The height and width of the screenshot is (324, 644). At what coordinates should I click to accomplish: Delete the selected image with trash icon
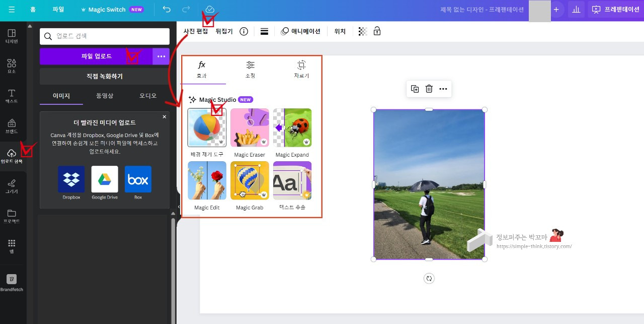click(x=429, y=89)
